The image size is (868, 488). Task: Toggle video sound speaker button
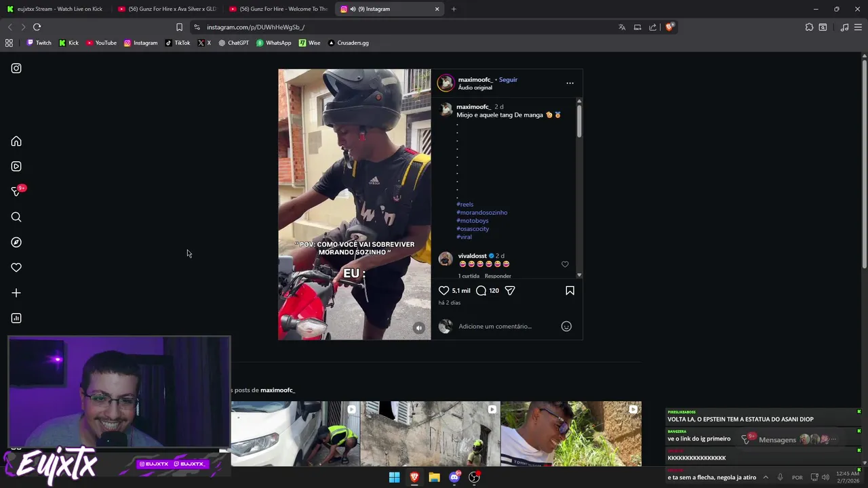(419, 328)
